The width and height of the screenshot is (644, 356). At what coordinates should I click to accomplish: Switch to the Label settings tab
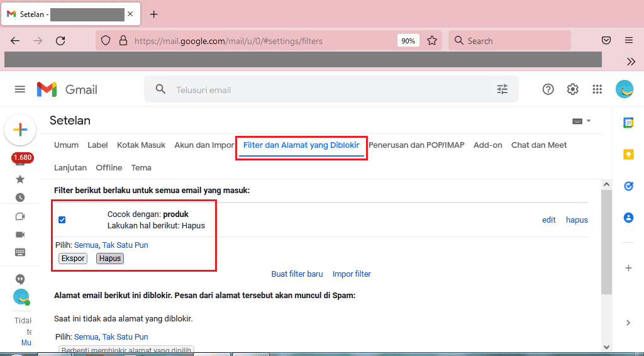tap(97, 145)
